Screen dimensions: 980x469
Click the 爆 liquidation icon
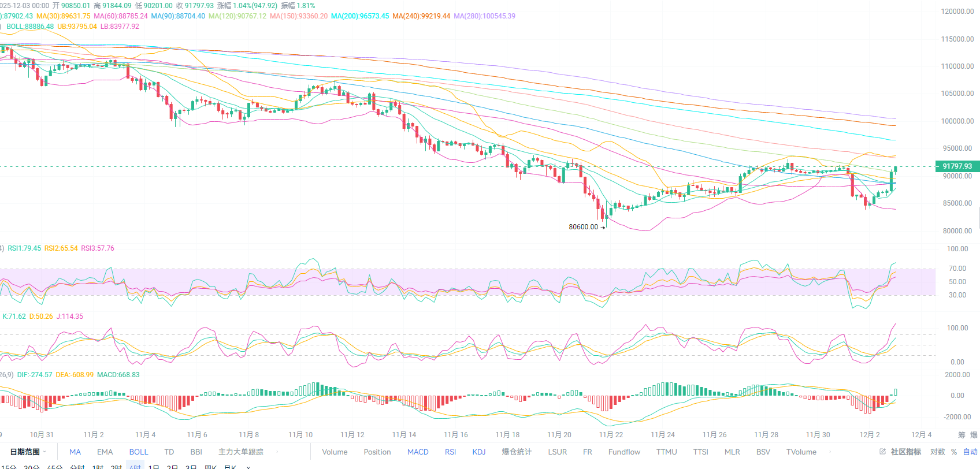click(x=974, y=435)
